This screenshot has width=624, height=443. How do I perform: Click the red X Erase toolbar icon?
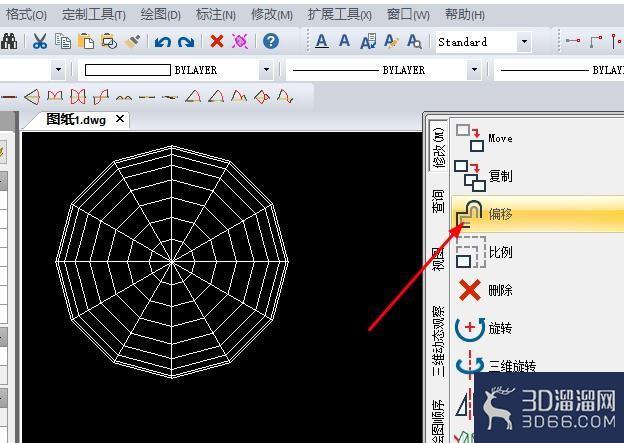(x=217, y=41)
